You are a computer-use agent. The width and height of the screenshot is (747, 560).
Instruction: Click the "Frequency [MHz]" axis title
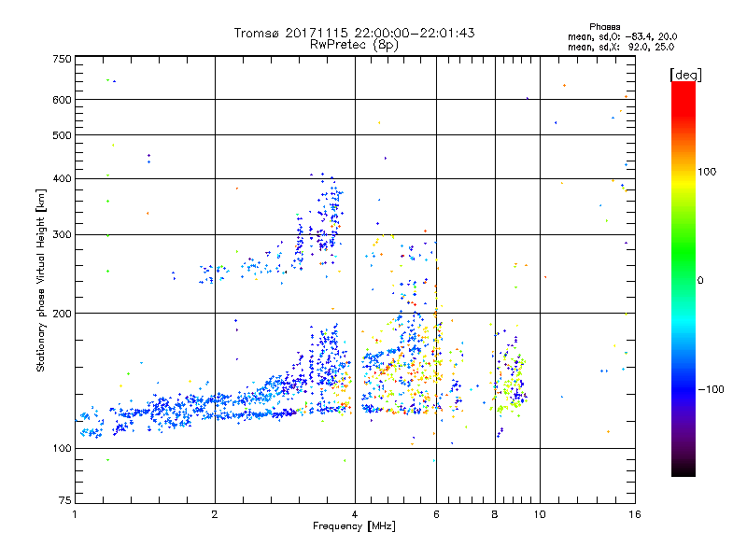354,526
